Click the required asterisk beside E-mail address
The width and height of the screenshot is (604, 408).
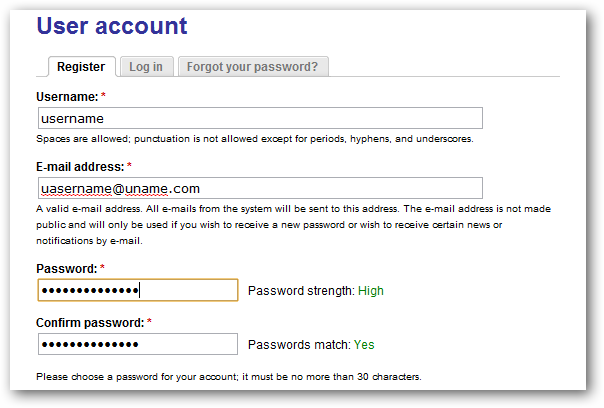pos(129,166)
